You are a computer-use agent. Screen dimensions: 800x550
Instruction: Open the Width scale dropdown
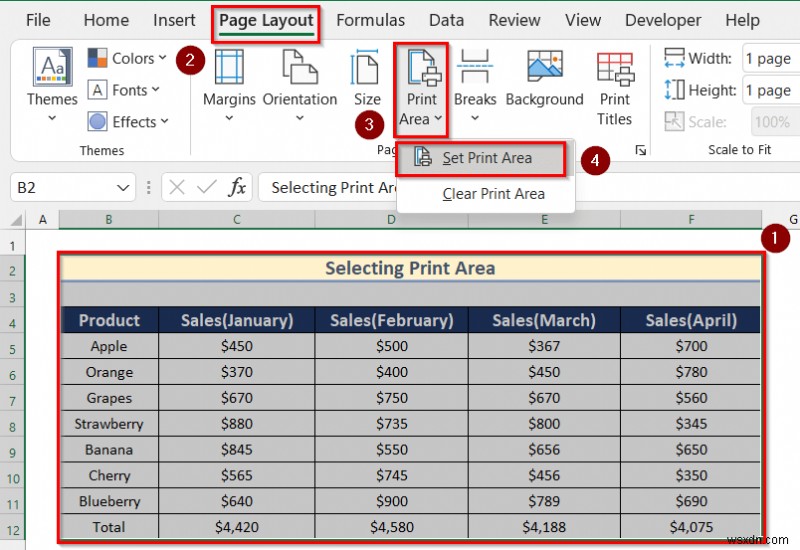(x=770, y=59)
